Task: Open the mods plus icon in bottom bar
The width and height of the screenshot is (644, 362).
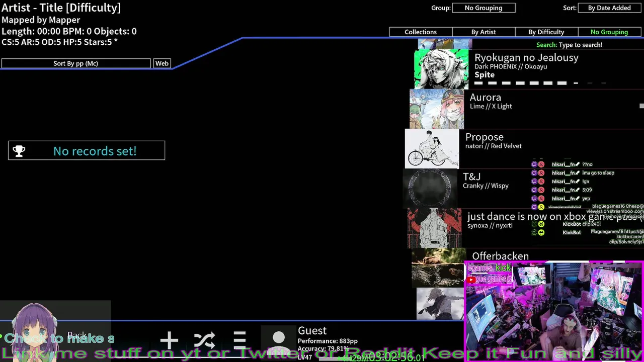Action: [169, 340]
